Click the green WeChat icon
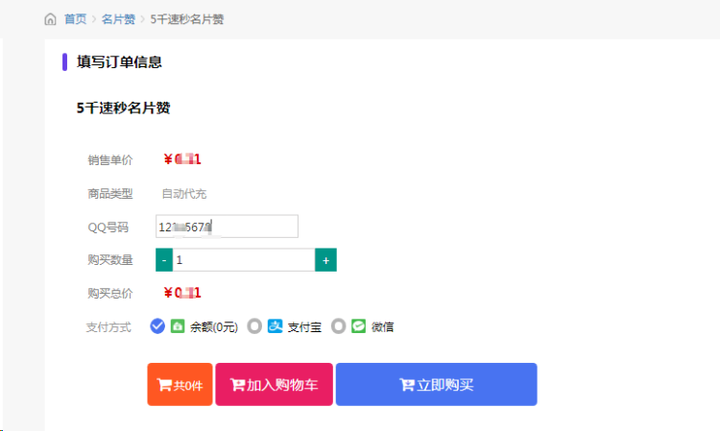The height and width of the screenshot is (431, 720). pyautogui.click(x=359, y=326)
